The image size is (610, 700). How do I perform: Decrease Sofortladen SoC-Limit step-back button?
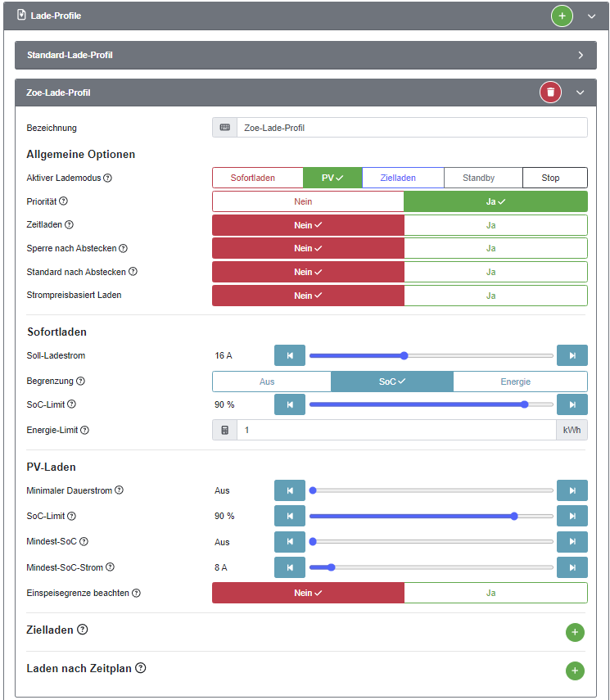(290, 404)
